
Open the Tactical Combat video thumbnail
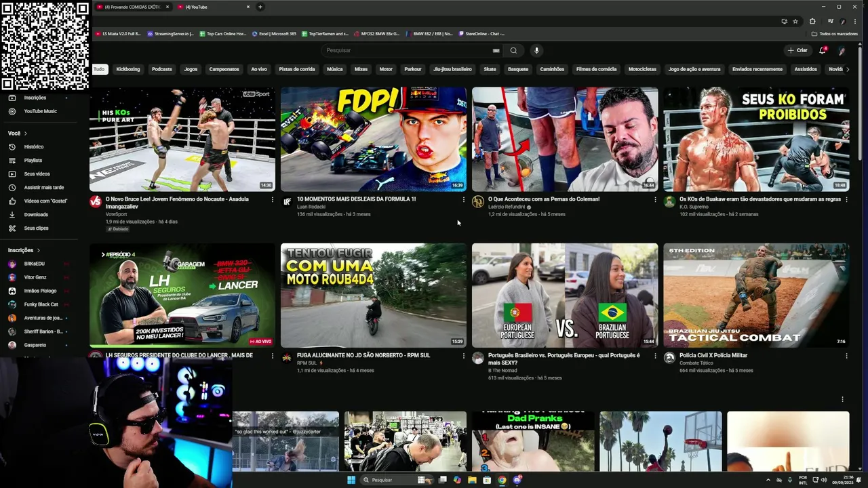(756, 296)
